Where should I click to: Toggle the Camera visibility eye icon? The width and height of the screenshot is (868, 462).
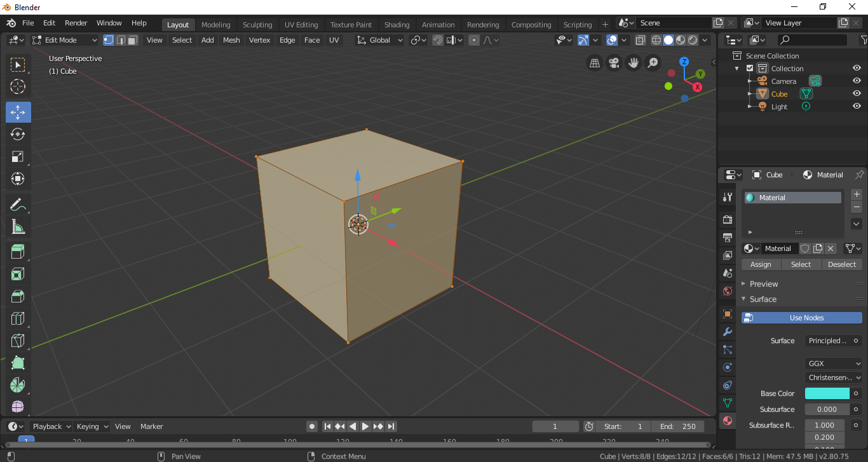point(856,81)
